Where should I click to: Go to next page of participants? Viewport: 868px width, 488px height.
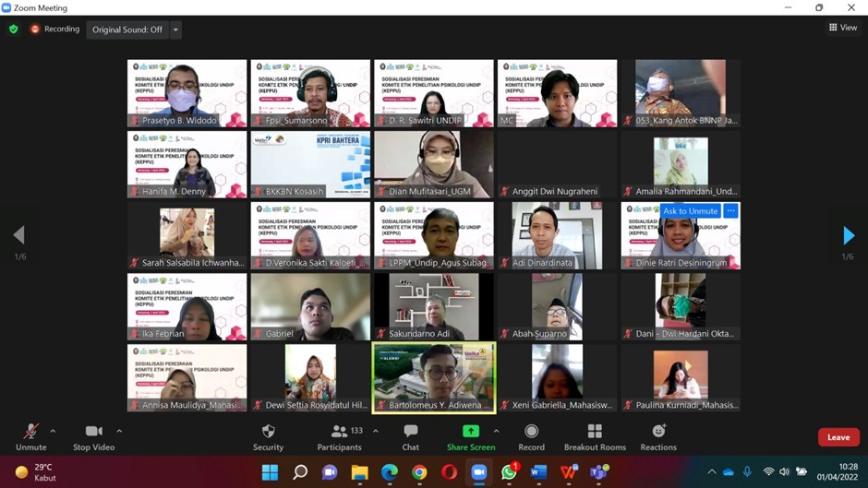pyautogui.click(x=849, y=236)
